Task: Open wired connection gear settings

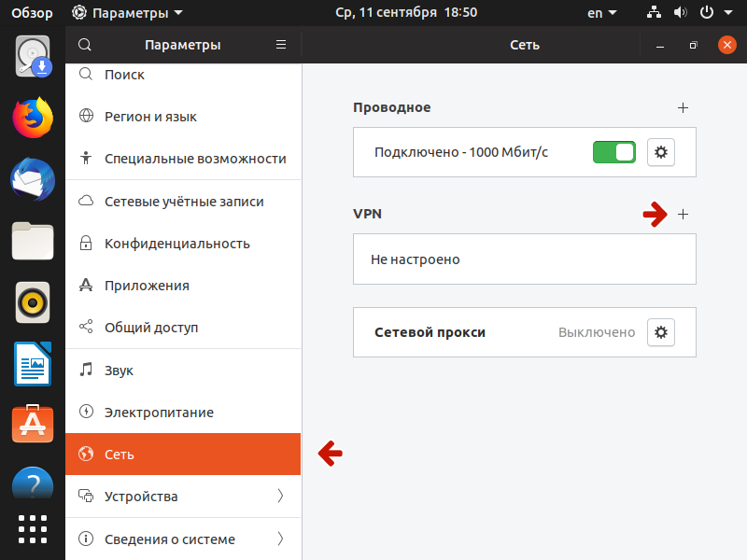Action: point(661,152)
